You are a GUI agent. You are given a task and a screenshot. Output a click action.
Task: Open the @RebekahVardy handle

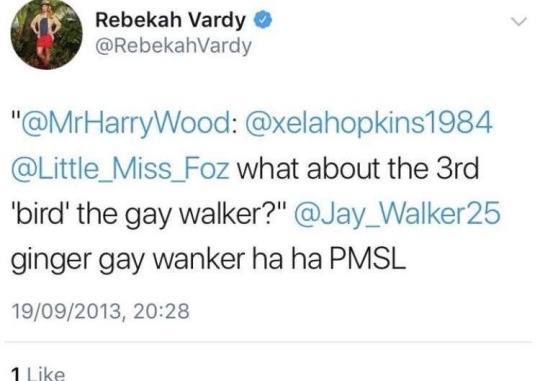tap(173, 46)
